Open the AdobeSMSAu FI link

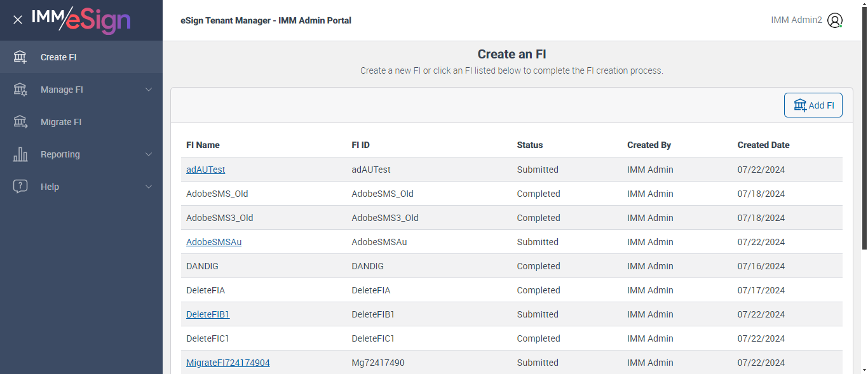click(214, 242)
